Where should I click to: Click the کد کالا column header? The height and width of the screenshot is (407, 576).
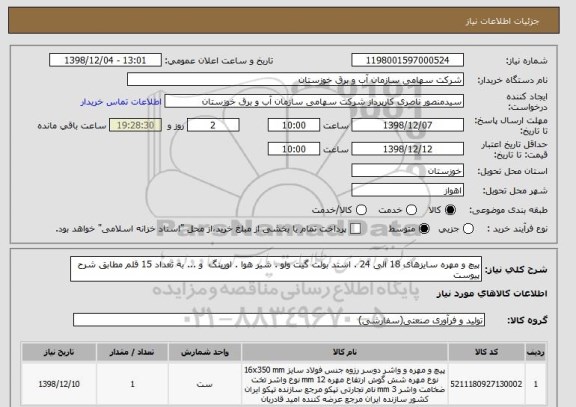point(486,352)
